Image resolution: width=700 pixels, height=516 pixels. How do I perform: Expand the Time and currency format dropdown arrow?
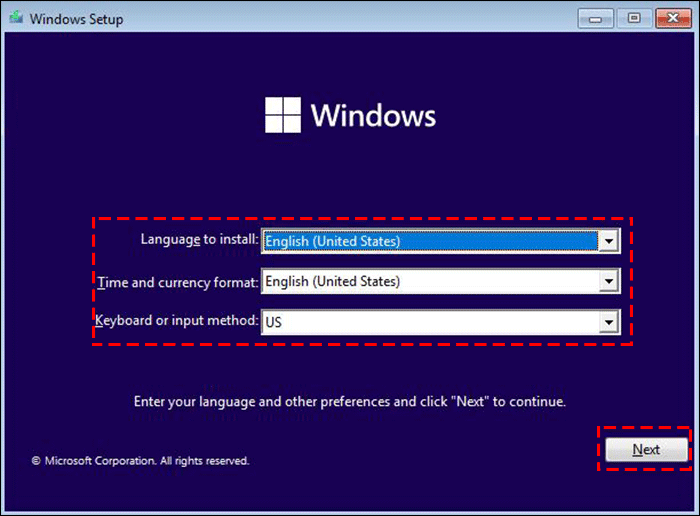click(x=608, y=281)
